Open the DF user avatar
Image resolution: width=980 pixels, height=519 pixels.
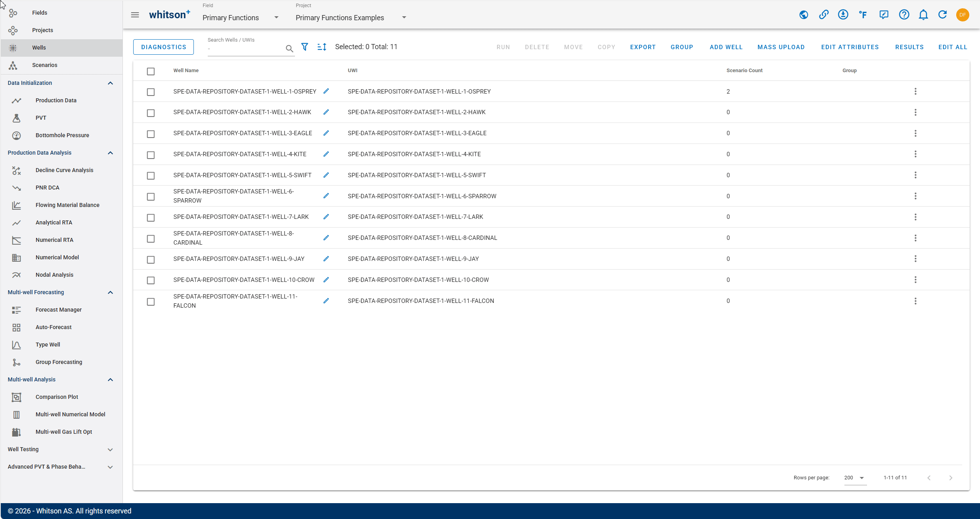pos(963,15)
